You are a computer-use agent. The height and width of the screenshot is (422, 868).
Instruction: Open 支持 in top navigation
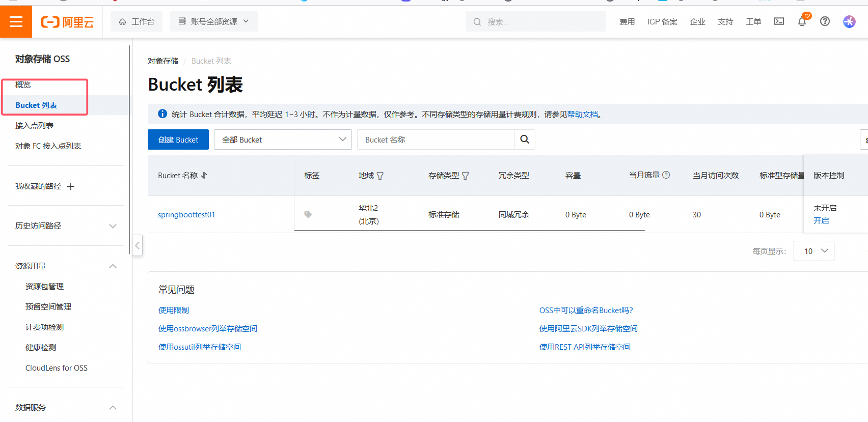point(725,21)
